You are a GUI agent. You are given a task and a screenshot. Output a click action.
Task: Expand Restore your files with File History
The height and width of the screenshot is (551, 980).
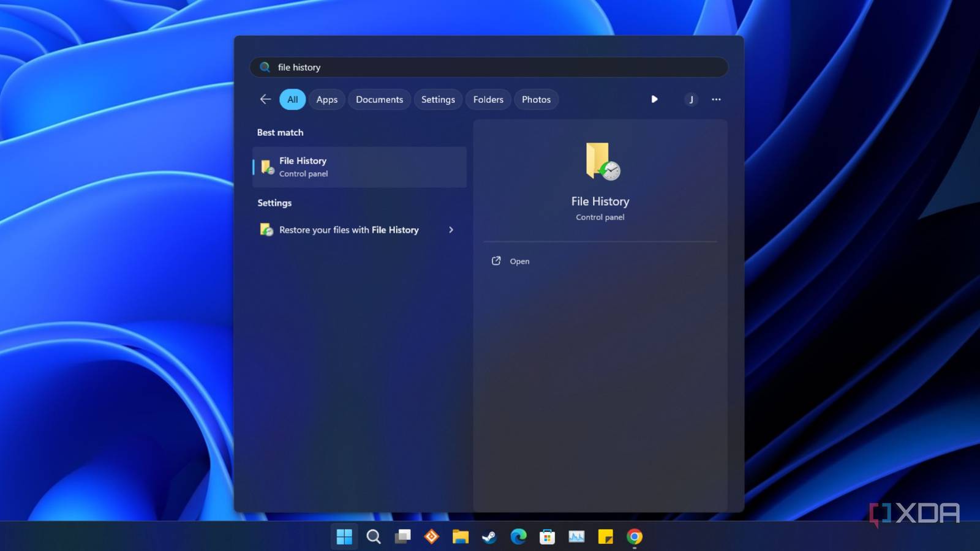[451, 230]
